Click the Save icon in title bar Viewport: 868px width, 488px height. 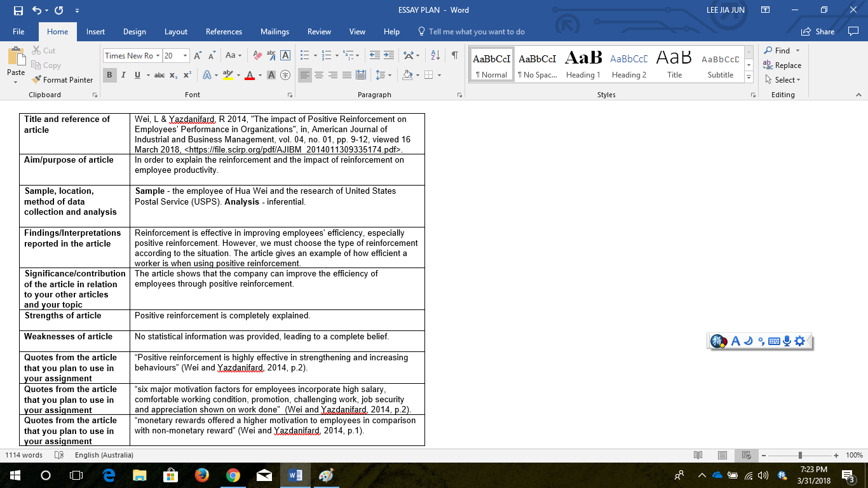click(18, 10)
